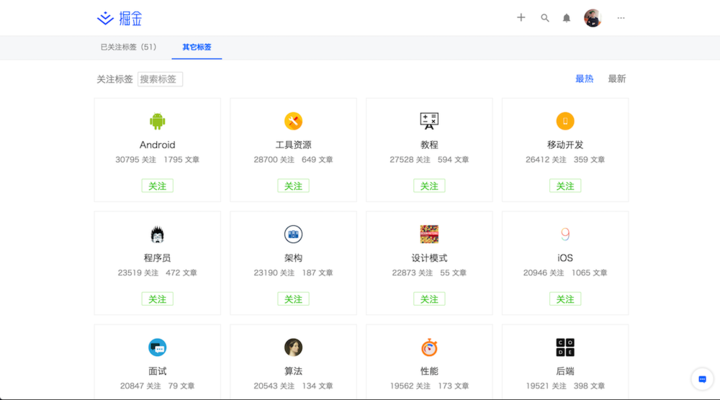This screenshot has width=720, height=400.
Task: Click 程序员's 23519 关注 count
Action: pyautogui.click(x=138, y=273)
